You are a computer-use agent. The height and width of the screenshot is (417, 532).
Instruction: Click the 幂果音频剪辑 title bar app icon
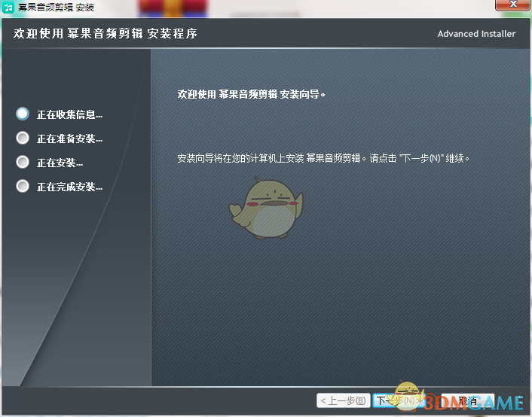tap(8, 7)
